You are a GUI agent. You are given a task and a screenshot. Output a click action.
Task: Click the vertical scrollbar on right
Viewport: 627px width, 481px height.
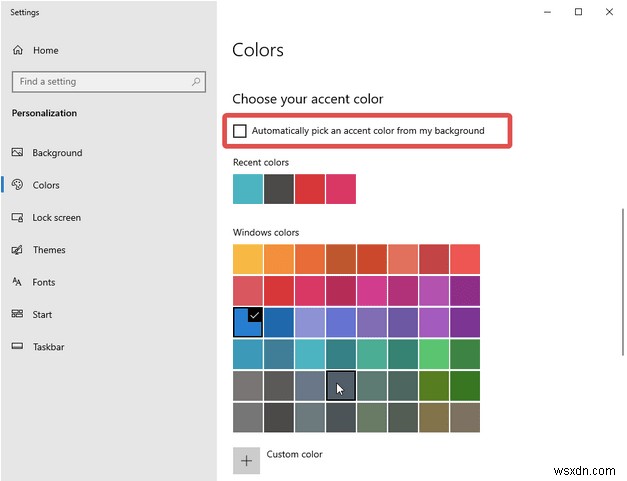(x=622, y=280)
